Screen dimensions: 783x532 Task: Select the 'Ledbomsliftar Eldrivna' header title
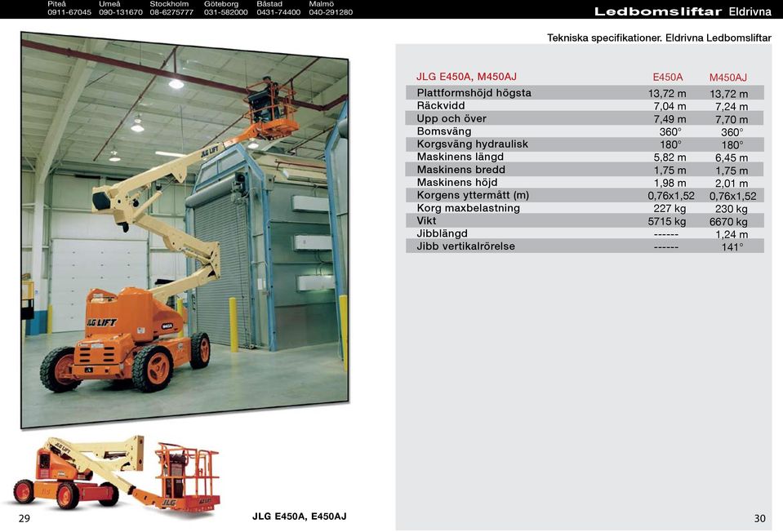(683, 11)
